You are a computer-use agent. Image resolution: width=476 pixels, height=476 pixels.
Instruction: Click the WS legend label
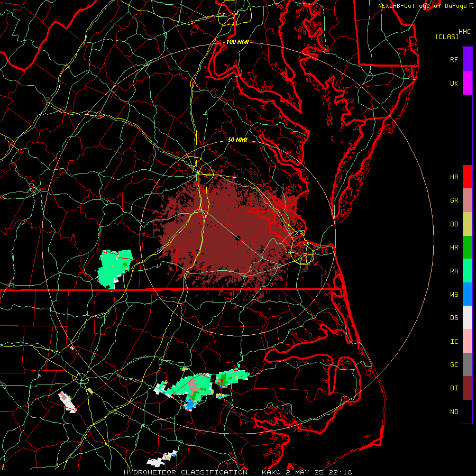(454, 294)
